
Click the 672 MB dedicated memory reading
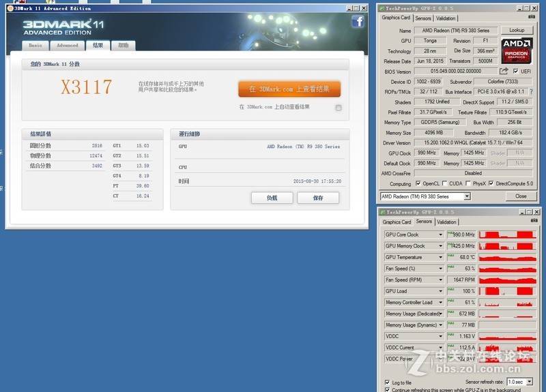pos(467,314)
